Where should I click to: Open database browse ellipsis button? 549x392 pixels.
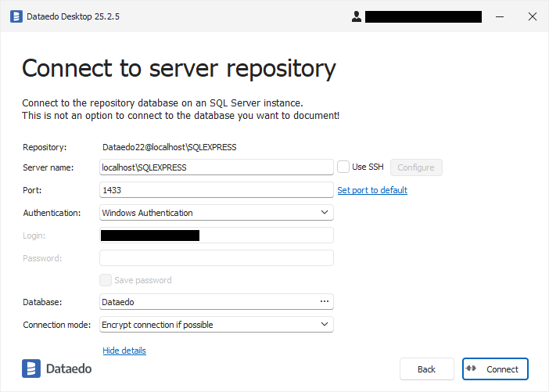[325, 301]
